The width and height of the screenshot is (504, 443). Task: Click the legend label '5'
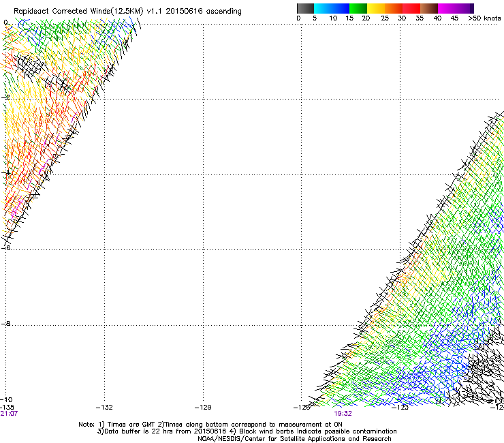(315, 18)
